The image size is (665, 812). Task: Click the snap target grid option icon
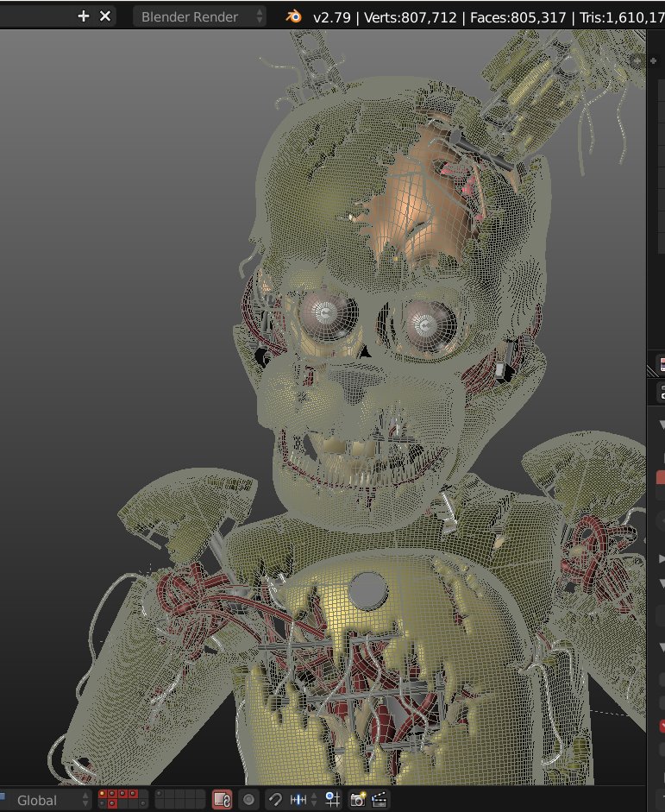pyautogui.click(x=333, y=800)
